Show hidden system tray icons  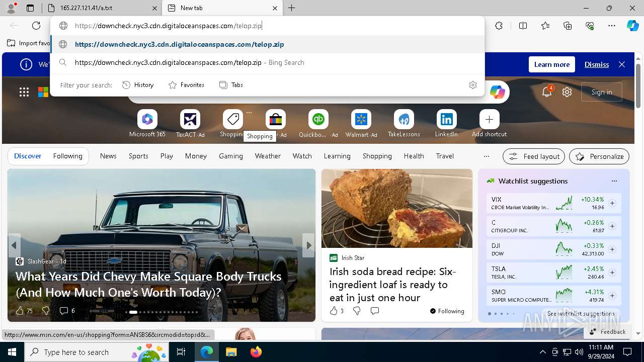click(x=542, y=352)
